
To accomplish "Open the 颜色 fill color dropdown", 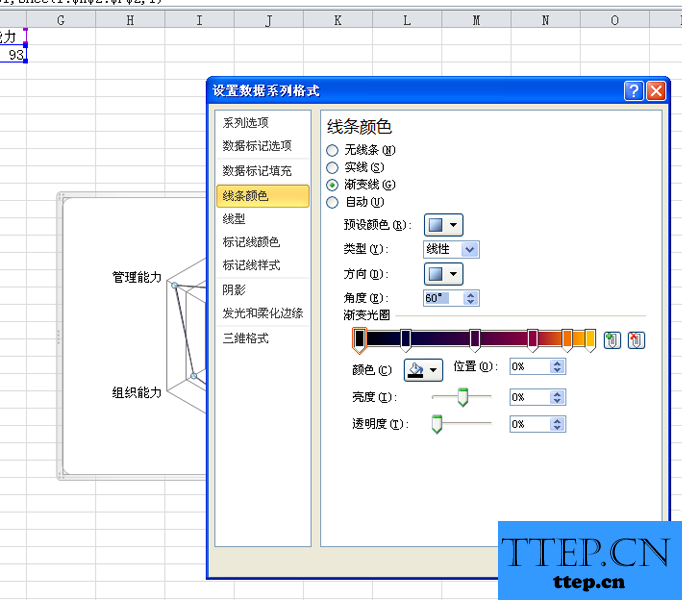I will coord(423,370).
